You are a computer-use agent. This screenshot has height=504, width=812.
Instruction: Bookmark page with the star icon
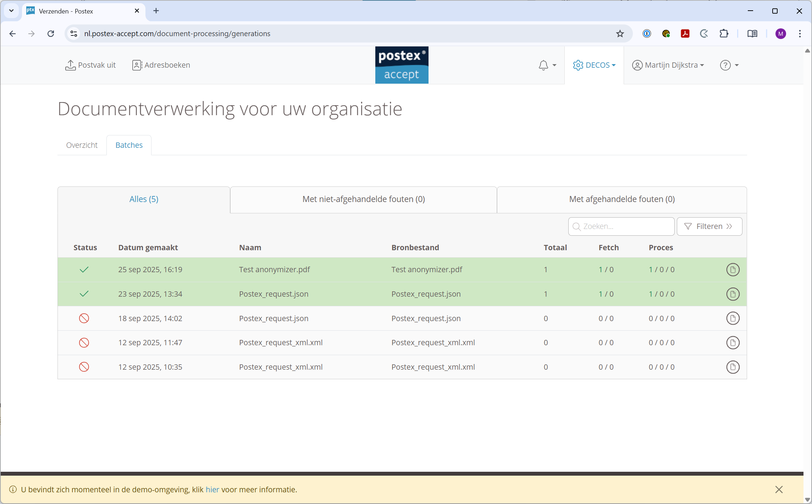(620, 34)
